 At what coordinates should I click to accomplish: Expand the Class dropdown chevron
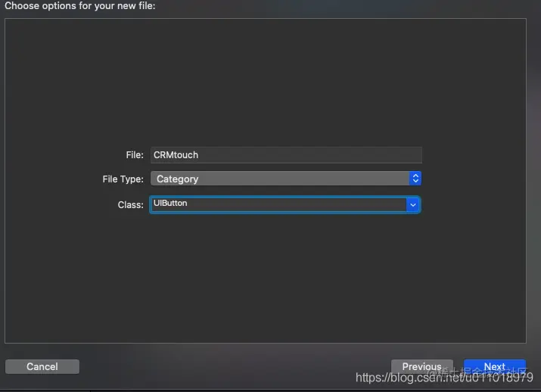pyautogui.click(x=412, y=205)
